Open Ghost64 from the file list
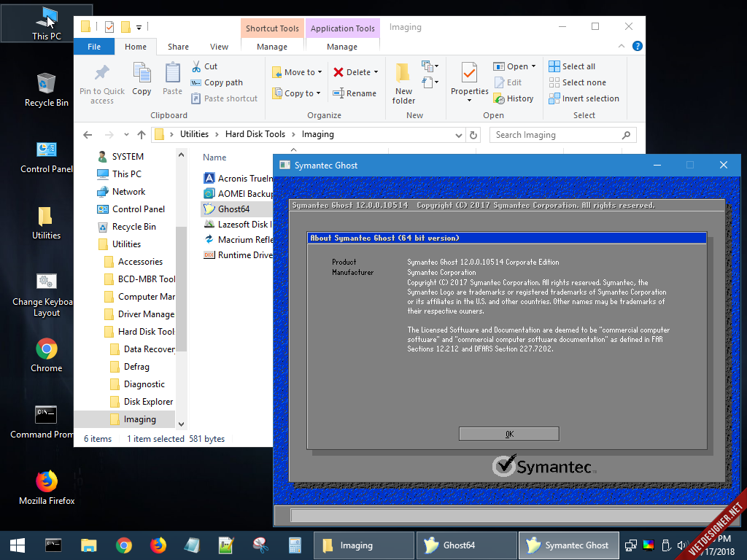Screen dimensions: 747x560 click(229, 209)
